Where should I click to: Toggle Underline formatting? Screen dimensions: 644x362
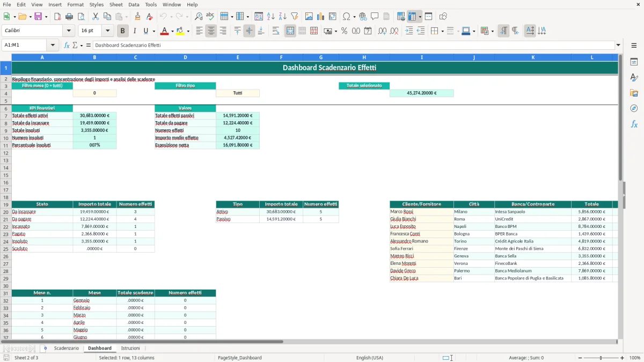point(146,31)
